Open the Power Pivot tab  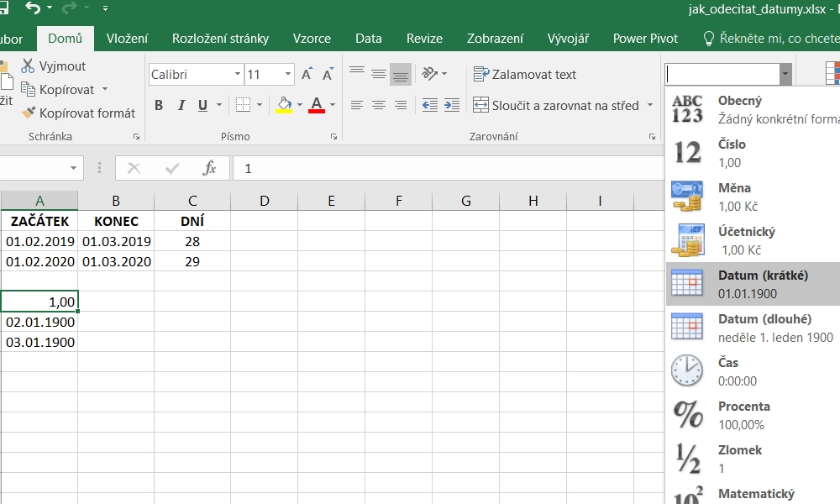[645, 39]
